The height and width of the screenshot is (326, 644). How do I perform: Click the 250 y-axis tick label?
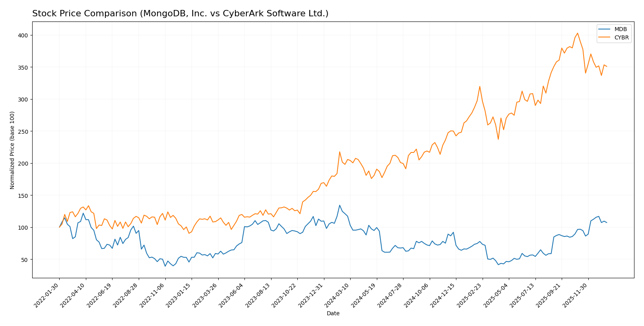(x=23, y=131)
